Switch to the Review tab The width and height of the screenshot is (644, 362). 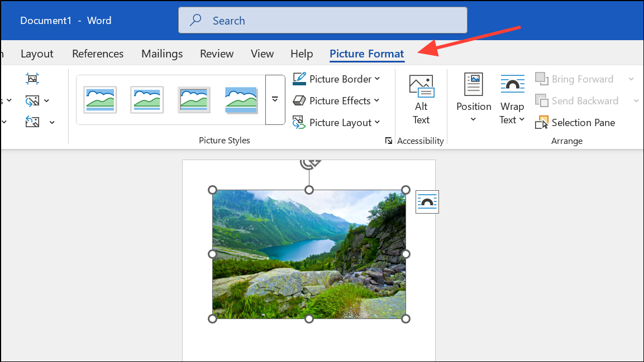point(216,53)
